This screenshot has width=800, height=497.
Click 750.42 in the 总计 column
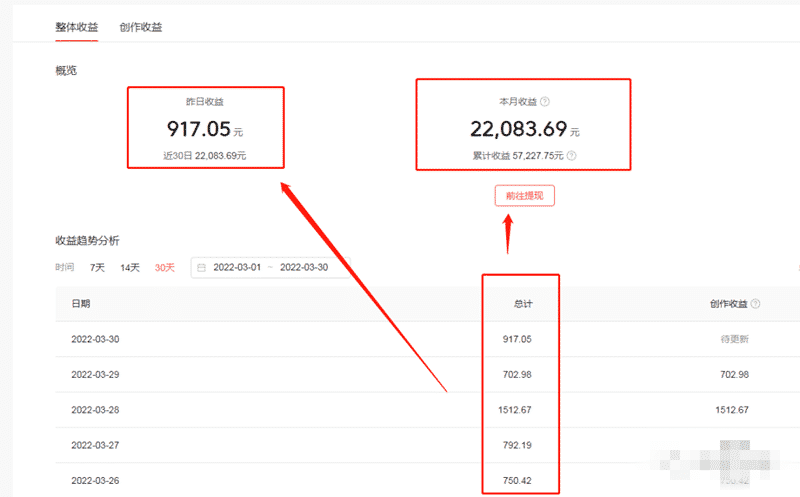click(517, 481)
